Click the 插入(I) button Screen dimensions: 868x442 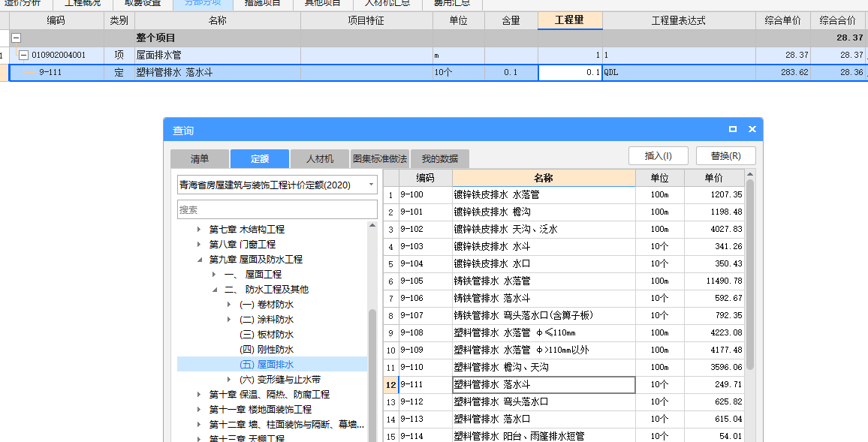coord(659,156)
